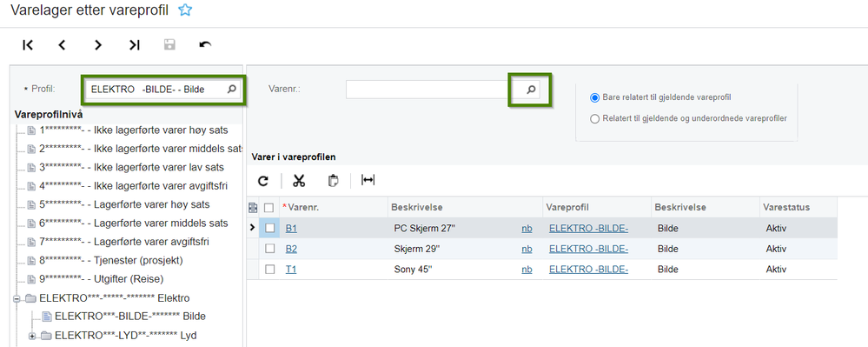The height and width of the screenshot is (347, 868).
Task: Expand the ELEKTRO LYD tree folder
Action: [x=32, y=336]
